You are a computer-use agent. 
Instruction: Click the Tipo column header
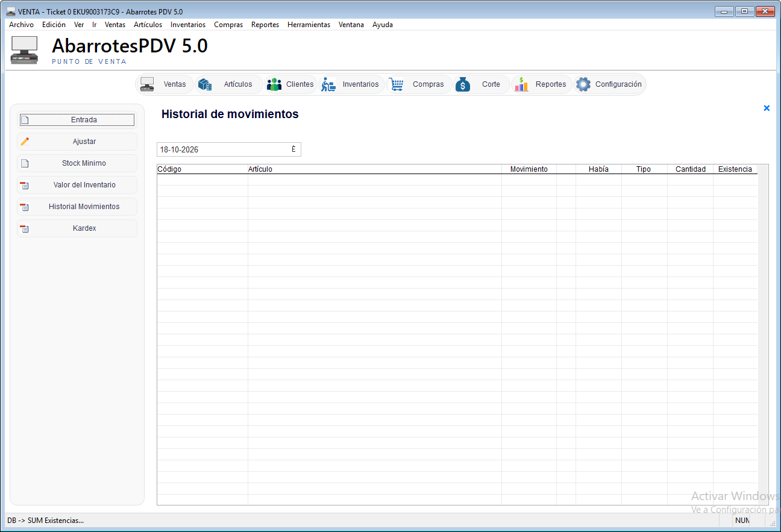(x=644, y=169)
